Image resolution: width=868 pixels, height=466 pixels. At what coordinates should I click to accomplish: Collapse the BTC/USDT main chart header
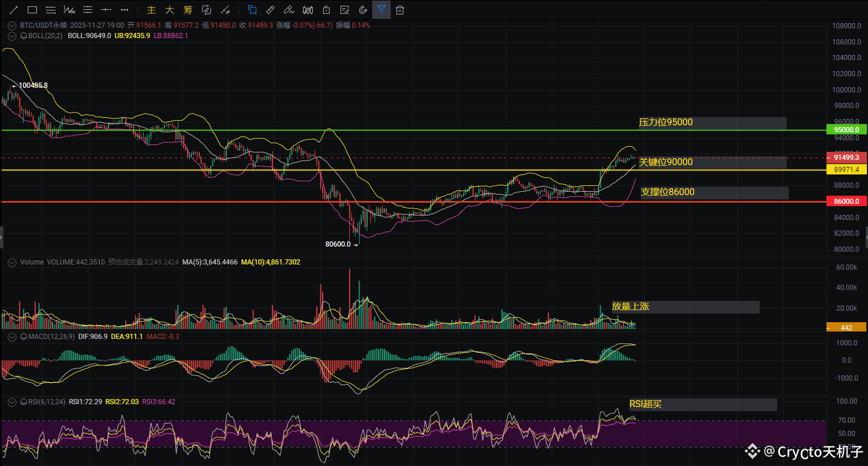(x=12, y=25)
